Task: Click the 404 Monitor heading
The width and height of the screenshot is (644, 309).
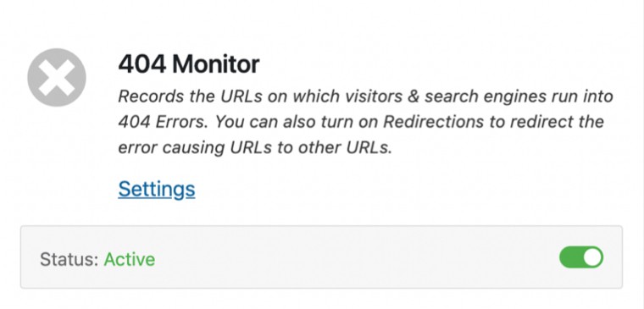Action: [189, 64]
